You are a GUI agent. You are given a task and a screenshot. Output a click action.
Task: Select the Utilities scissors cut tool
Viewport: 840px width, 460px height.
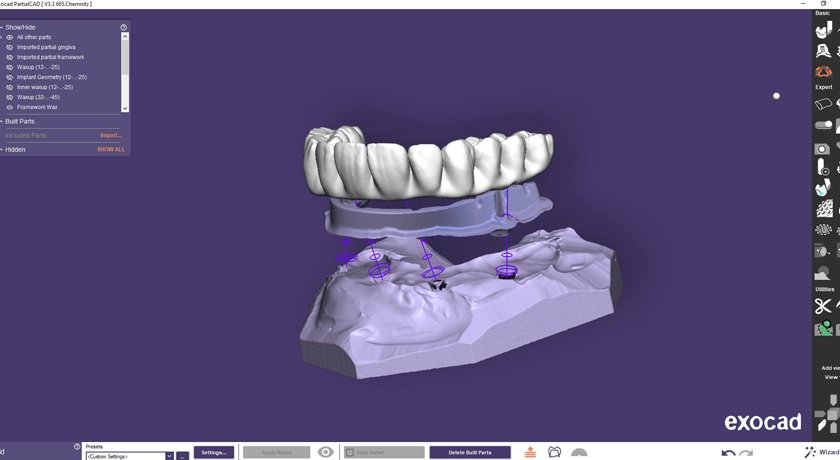pos(823,306)
